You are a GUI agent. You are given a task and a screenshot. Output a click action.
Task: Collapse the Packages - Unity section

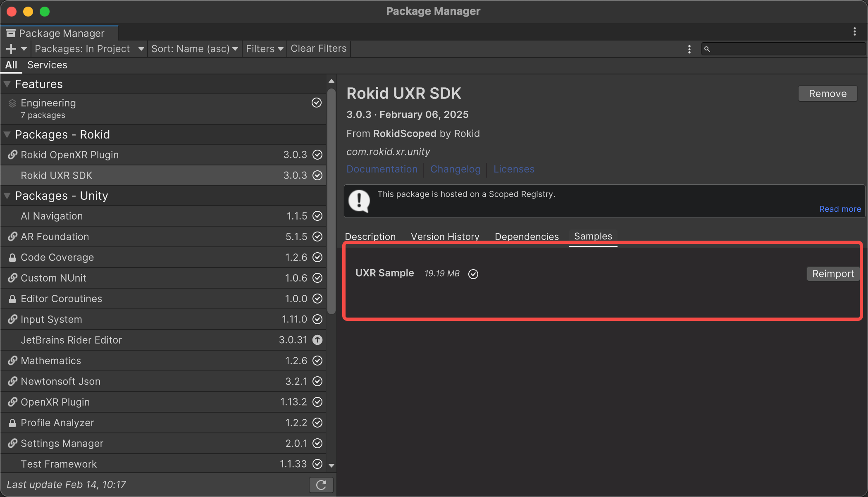coord(7,196)
